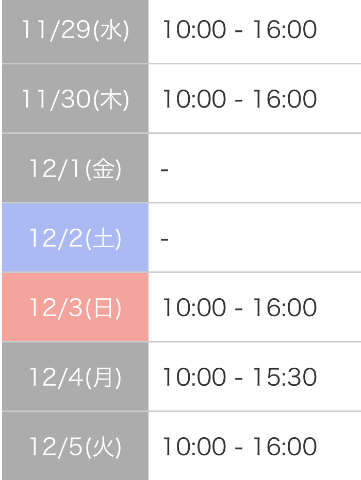Click the 16:00 closing time on 12/3
This screenshot has width=361, height=480.
(284, 307)
